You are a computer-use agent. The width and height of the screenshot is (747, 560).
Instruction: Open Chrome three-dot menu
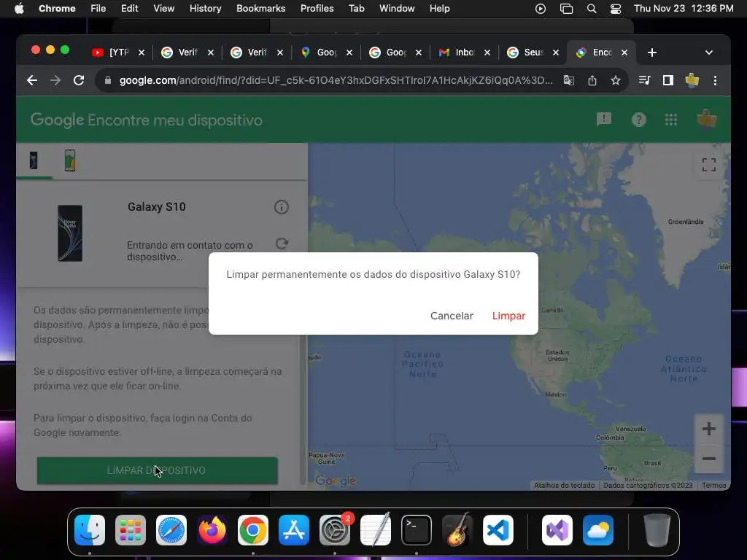(715, 80)
